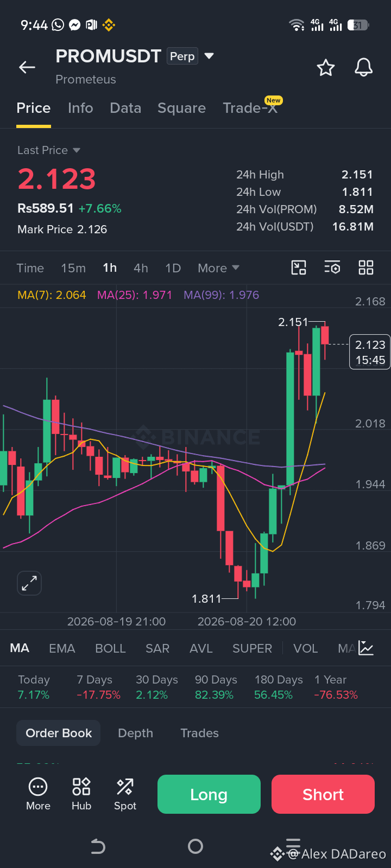Tap Android back navigation button
Image resolution: width=391 pixels, height=868 pixels.
[98, 846]
